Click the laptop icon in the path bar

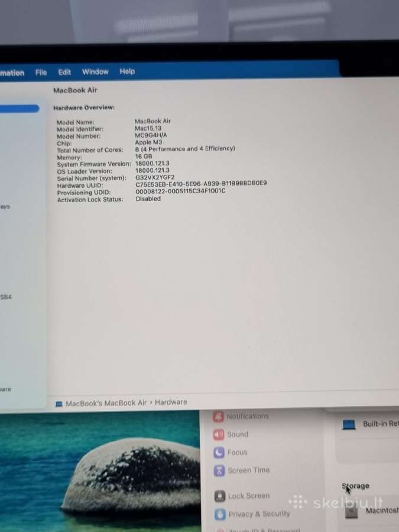[59, 404]
